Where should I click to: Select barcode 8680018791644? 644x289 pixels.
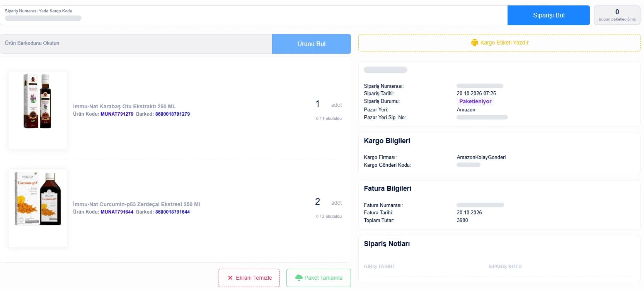coord(172,212)
